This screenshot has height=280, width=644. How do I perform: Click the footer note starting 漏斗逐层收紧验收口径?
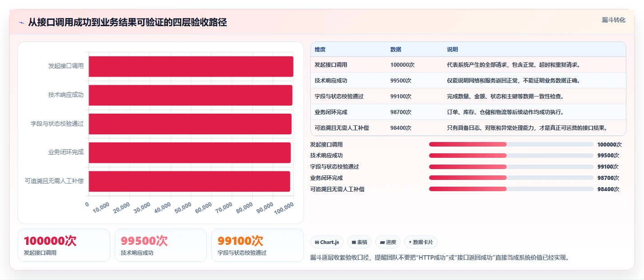click(439, 257)
